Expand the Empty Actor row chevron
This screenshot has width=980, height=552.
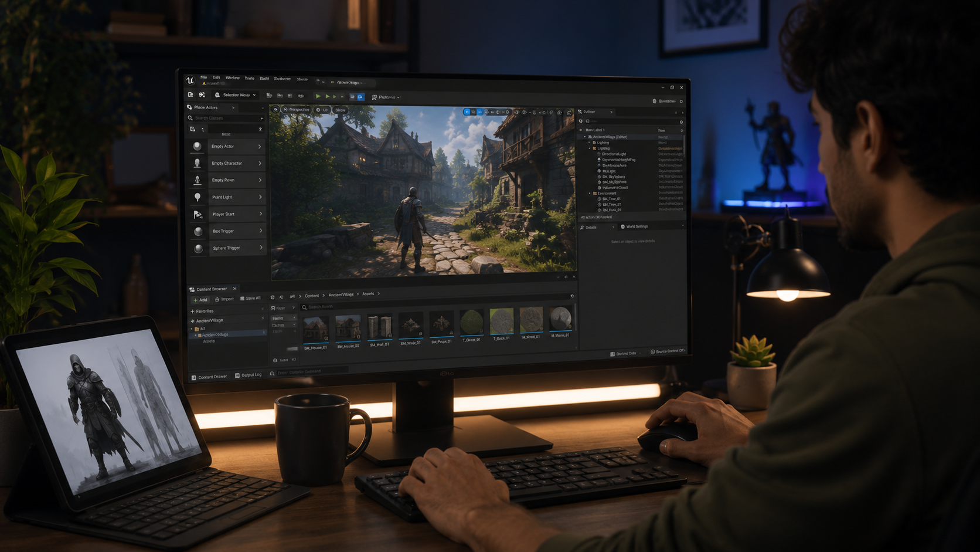pos(260,146)
